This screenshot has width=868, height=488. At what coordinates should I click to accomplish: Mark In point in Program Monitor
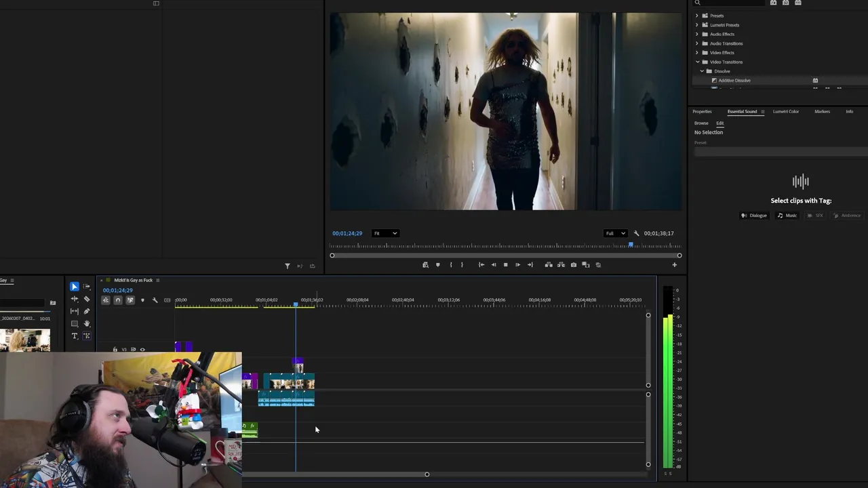tap(450, 265)
